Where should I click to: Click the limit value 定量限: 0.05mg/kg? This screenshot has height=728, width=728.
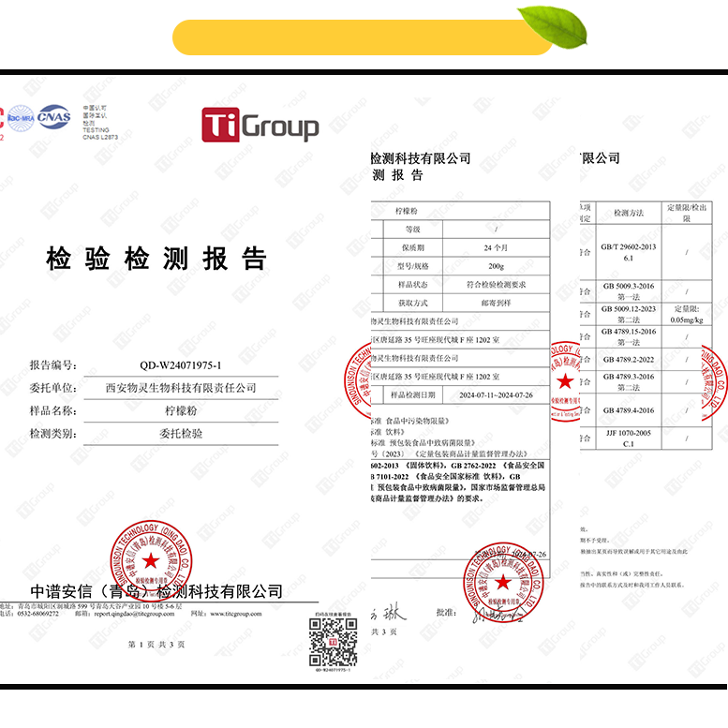(687, 314)
